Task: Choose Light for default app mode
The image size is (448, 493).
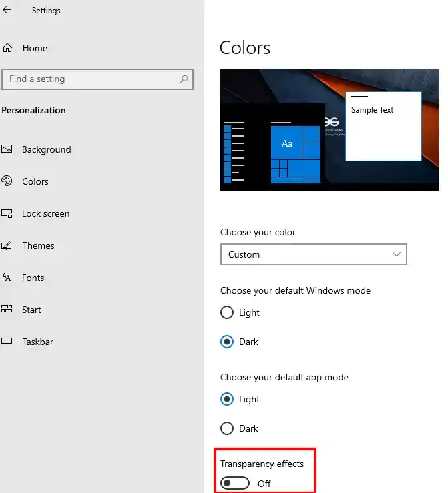Action: click(227, 399)
